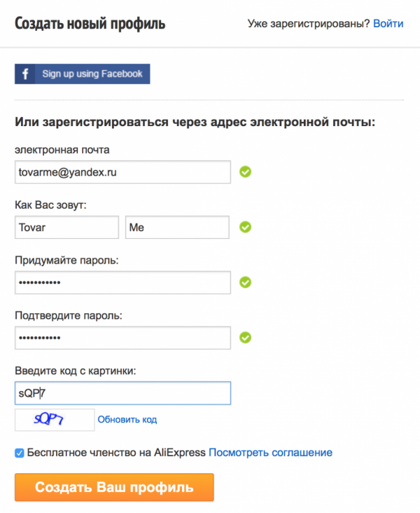Focus the Придумайте пароль password field
The width and height of the screenshot is (420, 513).
pyautogui.click(x=123, y=282)
